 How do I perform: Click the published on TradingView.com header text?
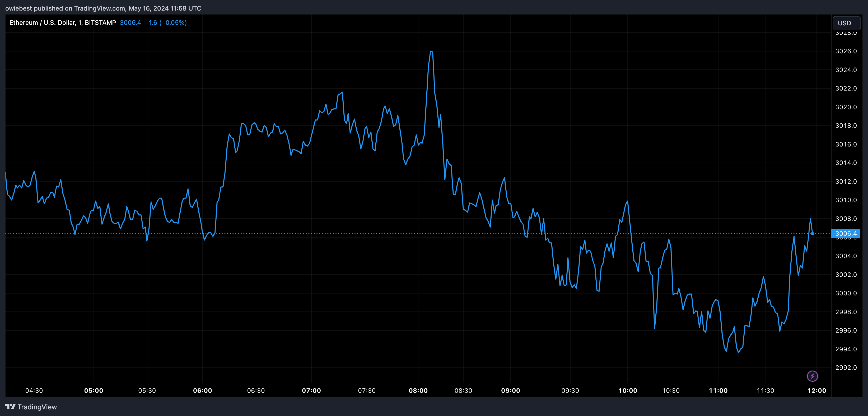tap(103, 8)
